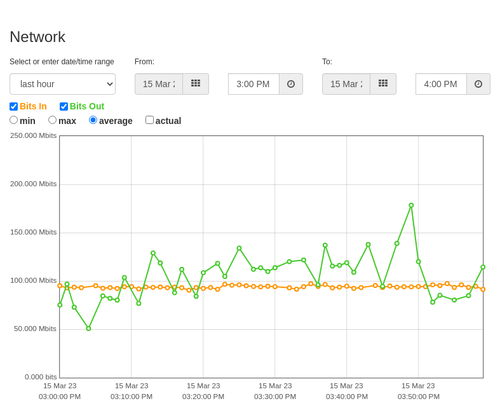
Task: Click the From time field 3:00 PM
Action: tap(254, 84)
